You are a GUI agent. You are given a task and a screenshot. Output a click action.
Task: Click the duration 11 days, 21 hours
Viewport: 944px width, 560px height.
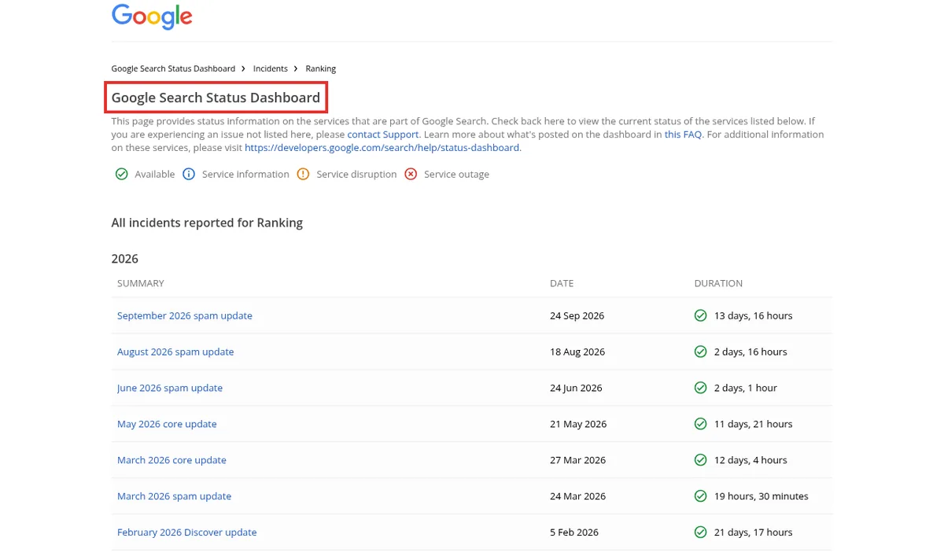point(753,424)
